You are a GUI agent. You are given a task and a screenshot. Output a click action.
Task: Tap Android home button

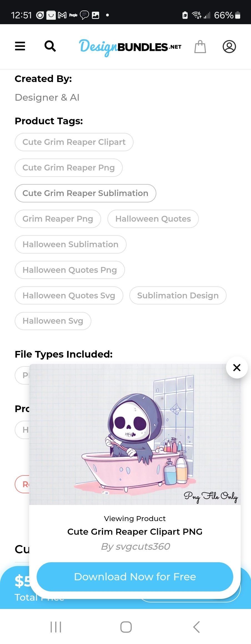pos(126,627)
